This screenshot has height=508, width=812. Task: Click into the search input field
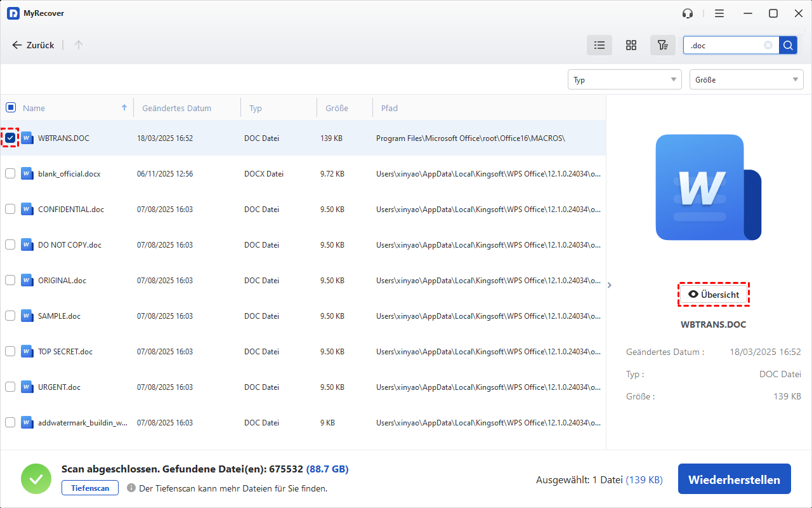(724, 45)
